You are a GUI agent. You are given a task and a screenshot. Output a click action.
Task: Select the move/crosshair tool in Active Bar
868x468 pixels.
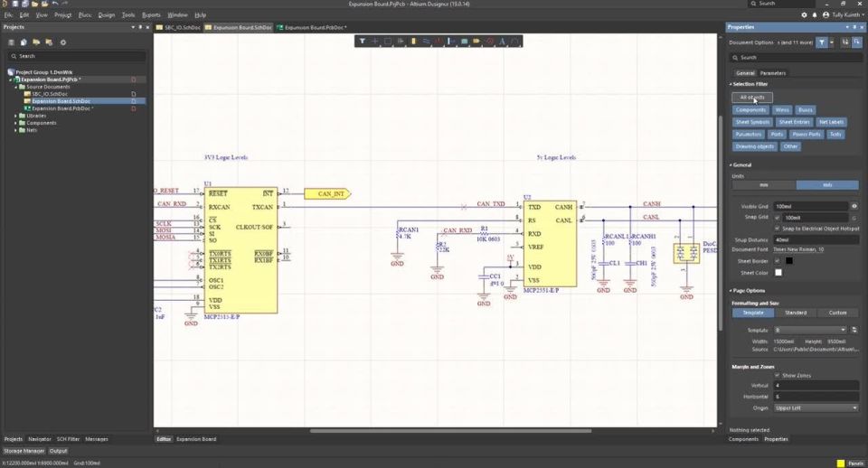[374, 41]
